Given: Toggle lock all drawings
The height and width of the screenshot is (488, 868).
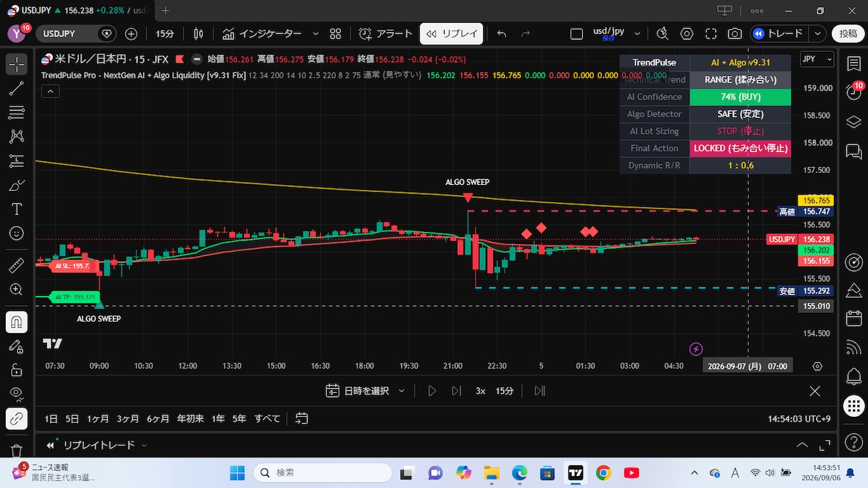Looking at the screenshot, I should [16, 370].
